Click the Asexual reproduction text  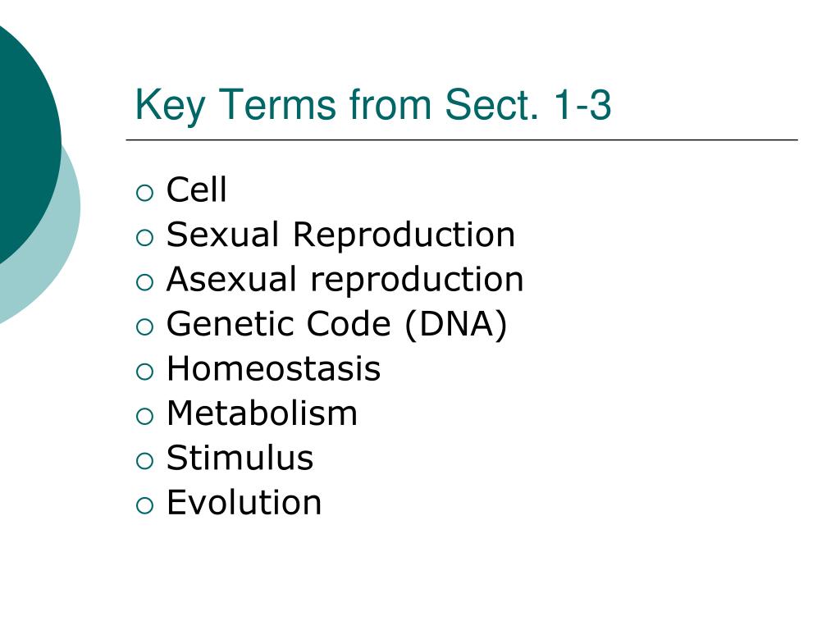(x=345, y=280)
